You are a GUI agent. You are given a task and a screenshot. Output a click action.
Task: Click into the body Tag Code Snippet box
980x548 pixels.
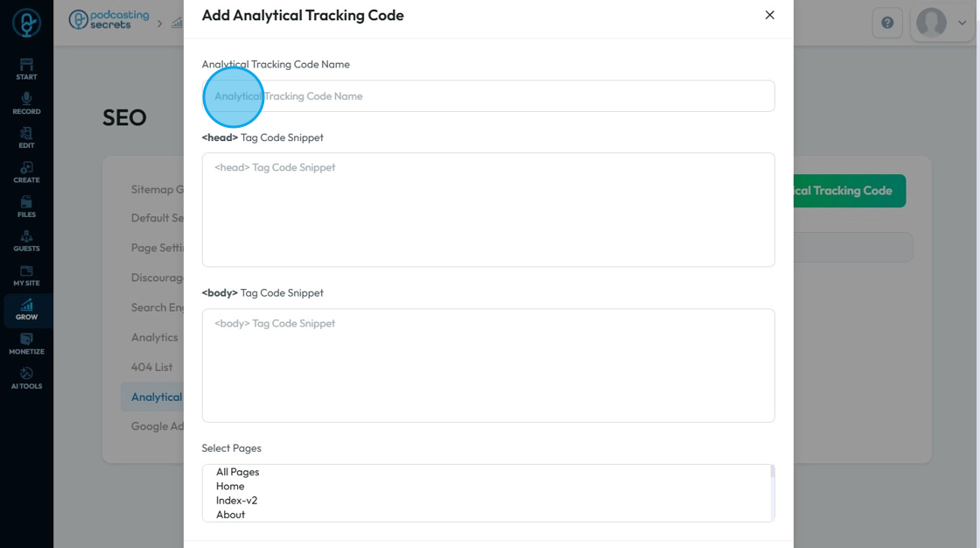488,365
